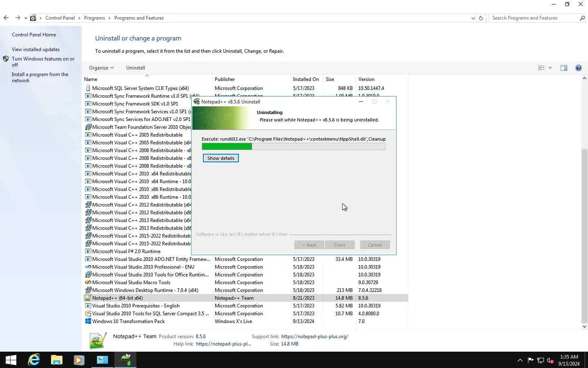Sort list by the Publisher column header

click(252, 79)
